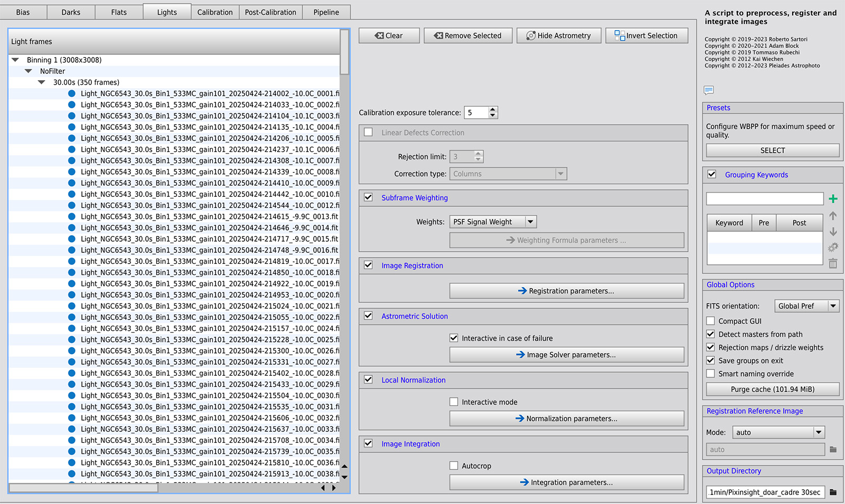The height and width of the screenshot is (504, 845).
Task: Delete keyword using the trash icon
Action: click(x=833, y=263)
